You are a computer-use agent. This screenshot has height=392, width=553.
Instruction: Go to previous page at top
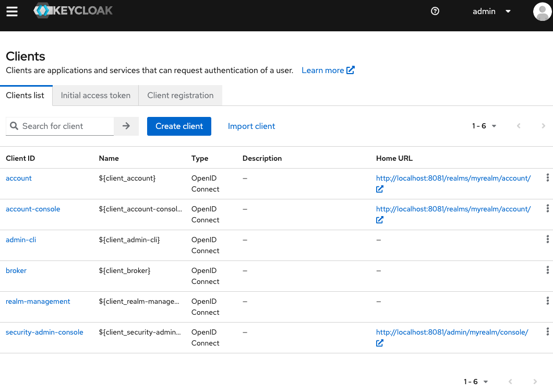click(519, 126)
